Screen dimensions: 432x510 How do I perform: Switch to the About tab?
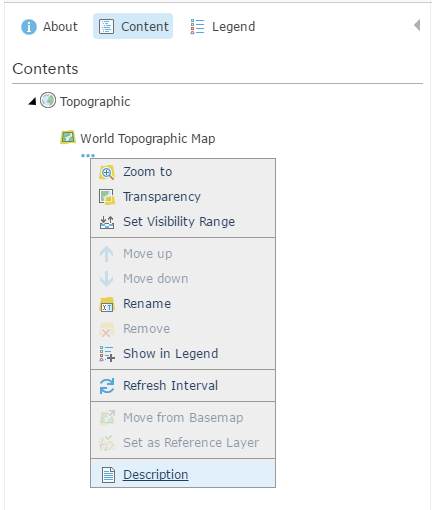coord(49,26)
